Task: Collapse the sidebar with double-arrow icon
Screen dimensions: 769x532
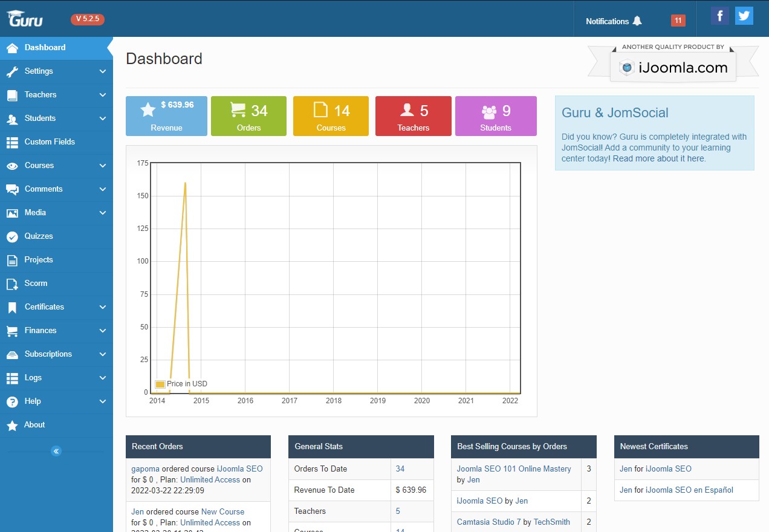Action: 56,450
